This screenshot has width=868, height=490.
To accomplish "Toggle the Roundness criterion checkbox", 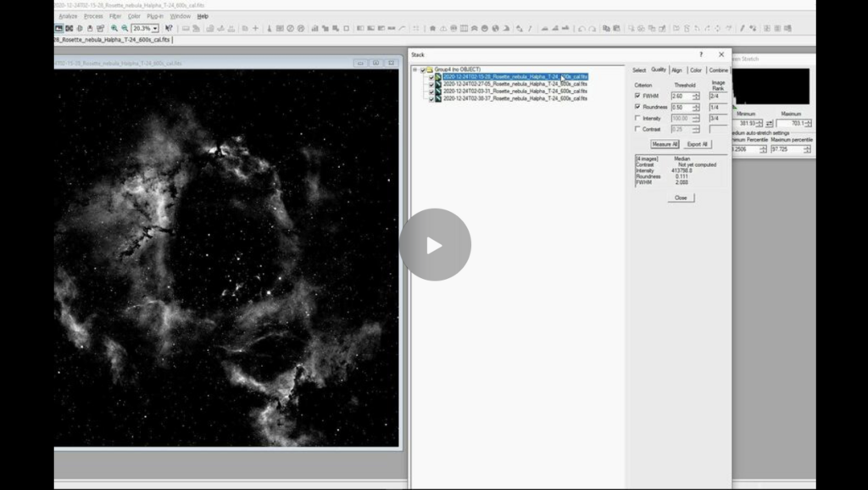I will pos(637,107).
